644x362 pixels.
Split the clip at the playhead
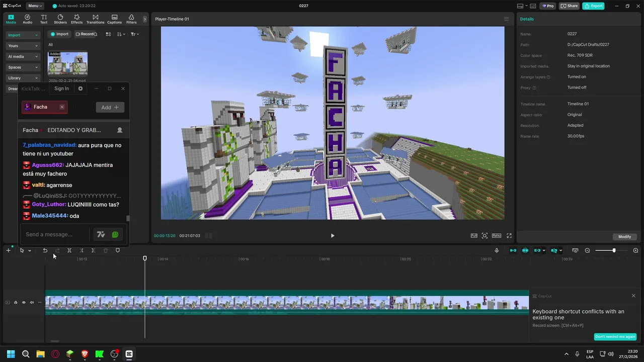point(69,250)
